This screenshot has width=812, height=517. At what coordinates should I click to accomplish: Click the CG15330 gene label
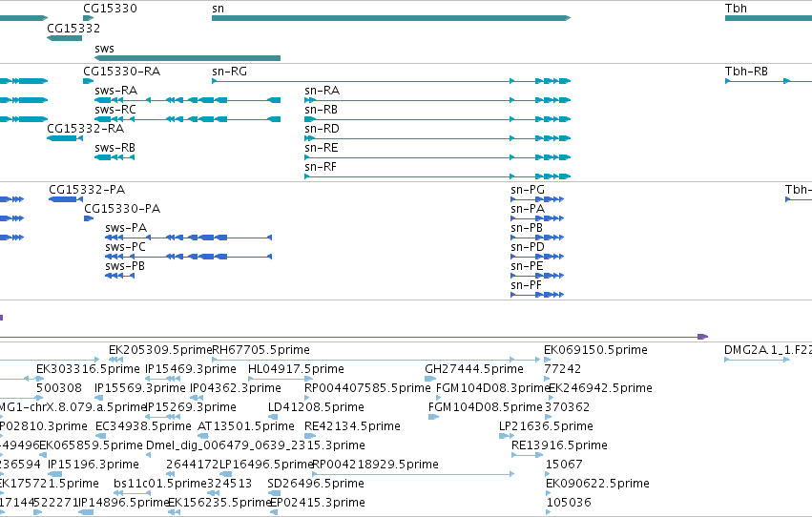111,9
